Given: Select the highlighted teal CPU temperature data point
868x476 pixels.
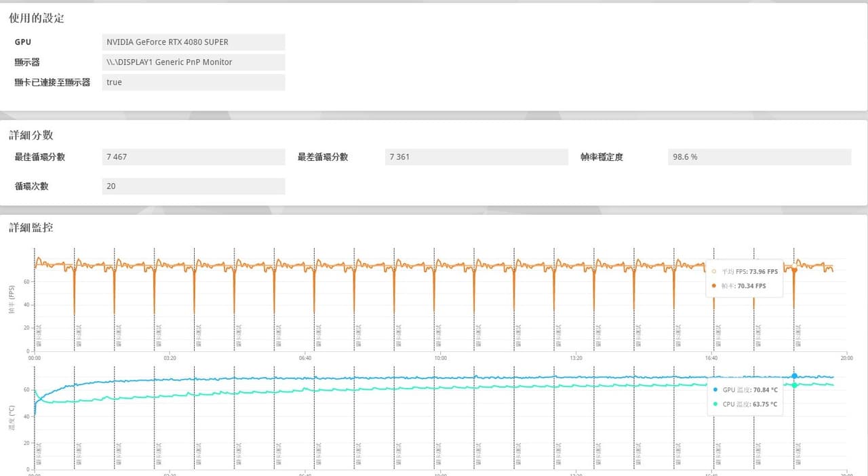Looking at the screenshot, I should tap(794, 385).
